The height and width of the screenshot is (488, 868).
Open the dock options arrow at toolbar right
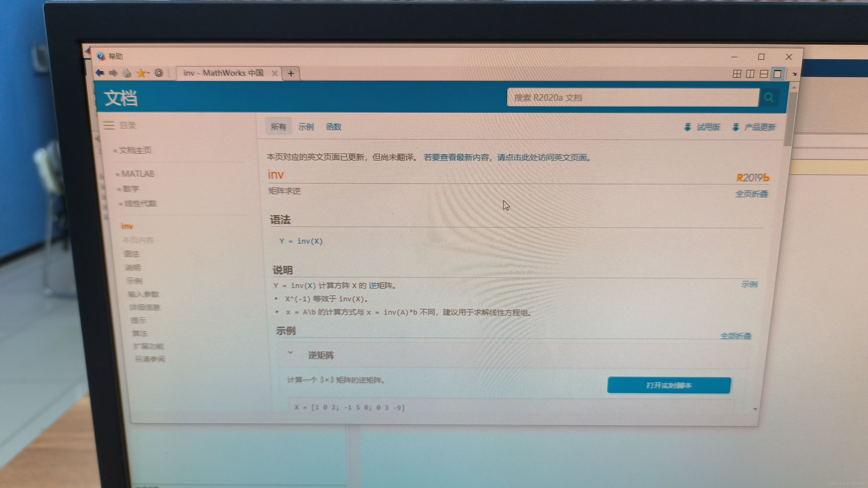click(794, 74)
